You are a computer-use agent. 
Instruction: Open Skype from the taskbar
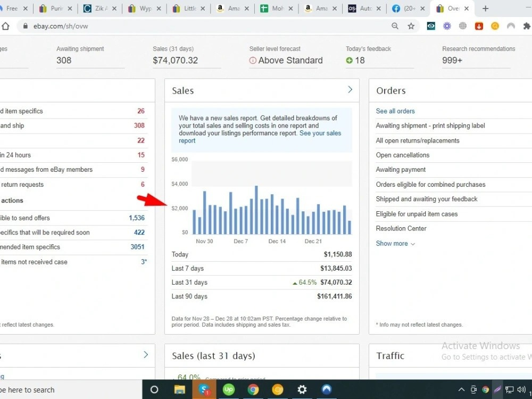pyautogui.click(x=204, y=389)
